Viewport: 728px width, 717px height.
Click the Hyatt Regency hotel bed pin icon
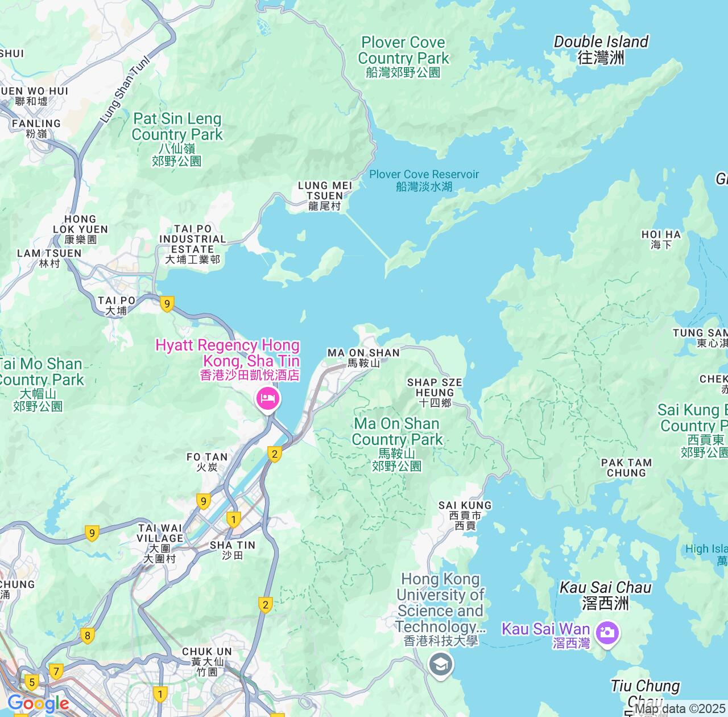tap(267, 398)
